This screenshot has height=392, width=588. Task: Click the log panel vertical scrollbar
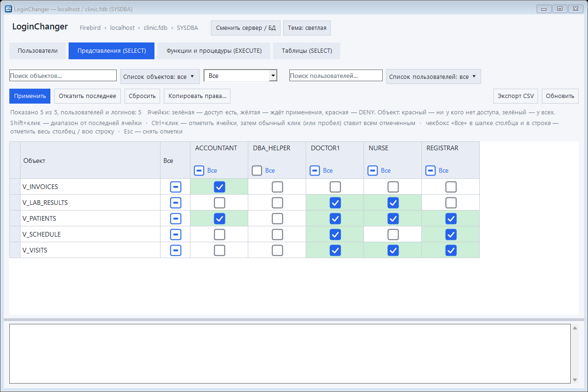pyautogui.click(x=574, y=354)
